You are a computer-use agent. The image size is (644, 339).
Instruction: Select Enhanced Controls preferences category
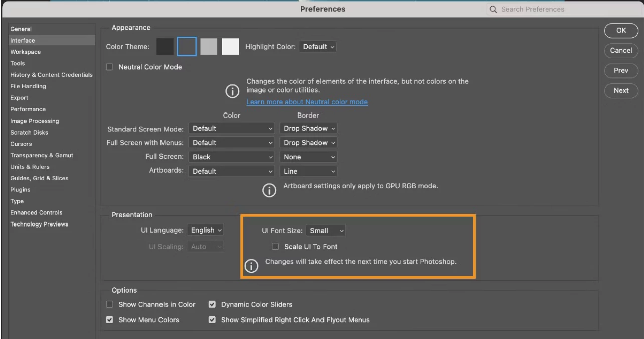click(x=36, y=213)
